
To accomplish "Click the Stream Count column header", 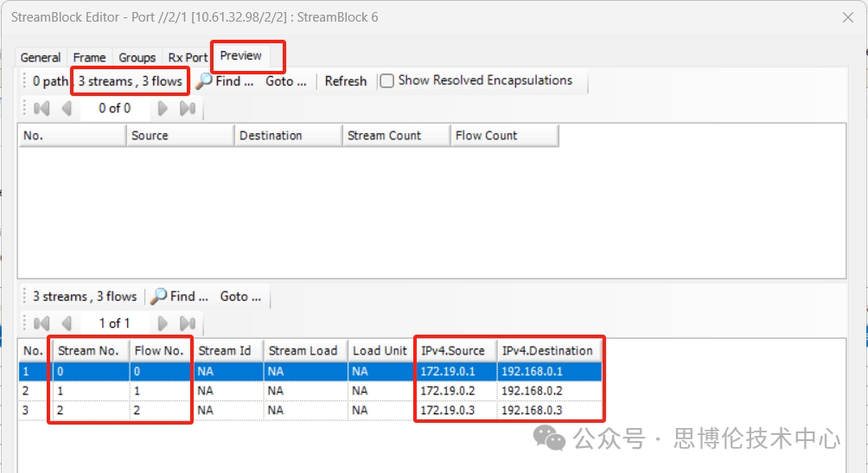I will 384,135.
